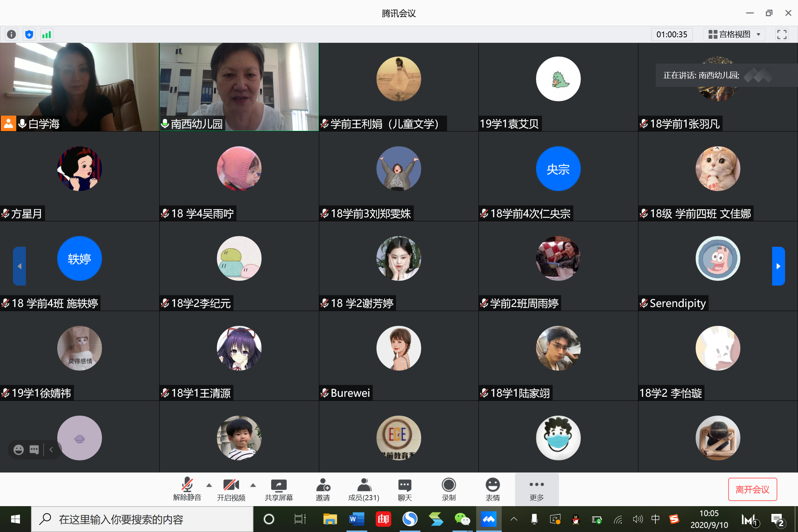Image resolution: width=798 pixels, height=532 pixels.
Task: Click the blue security shield icon
Action: tap(29, 34)
